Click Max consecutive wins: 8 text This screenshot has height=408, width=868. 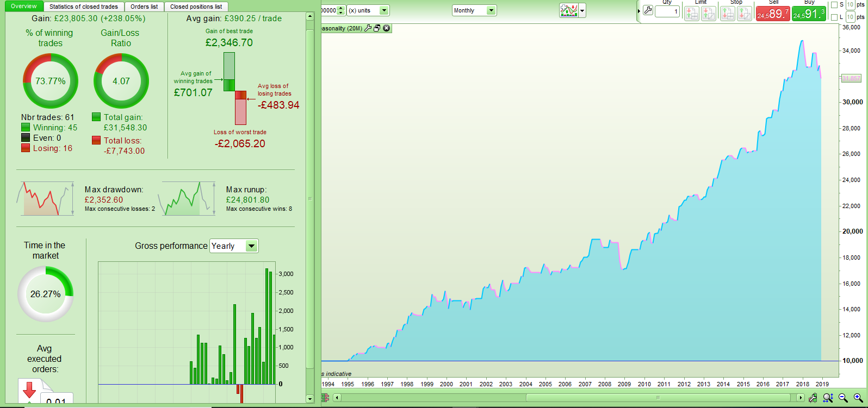pyautogui.click(x=259, y=209)
